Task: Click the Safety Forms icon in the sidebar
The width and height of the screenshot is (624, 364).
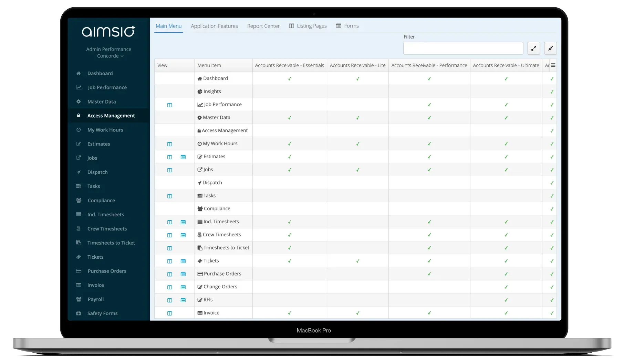Action: [79, 313]
